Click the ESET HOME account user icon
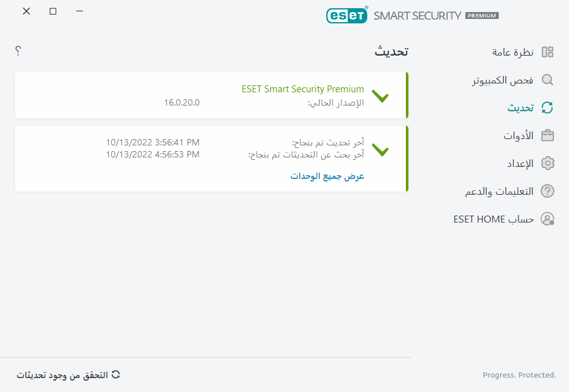The width and height of the screenshot is (569, 392). click(548, 219)
